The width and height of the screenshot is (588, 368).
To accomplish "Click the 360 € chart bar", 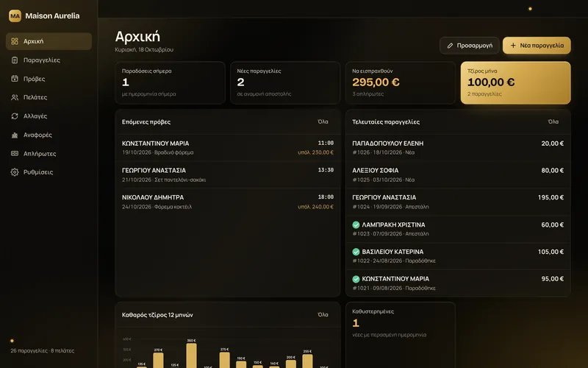I will [191, 355].
